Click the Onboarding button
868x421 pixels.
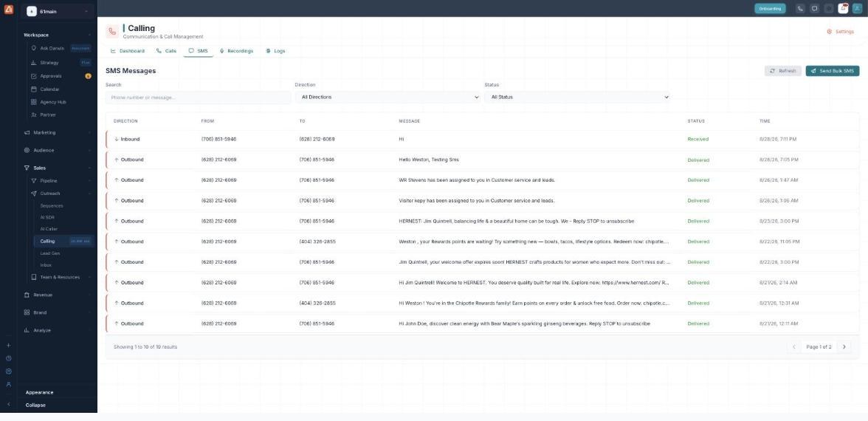point(770,8)
